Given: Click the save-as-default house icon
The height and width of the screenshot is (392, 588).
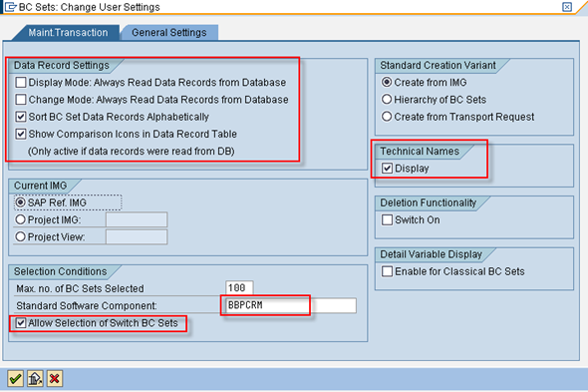Looking at the screenshot, I should (35, 378).
